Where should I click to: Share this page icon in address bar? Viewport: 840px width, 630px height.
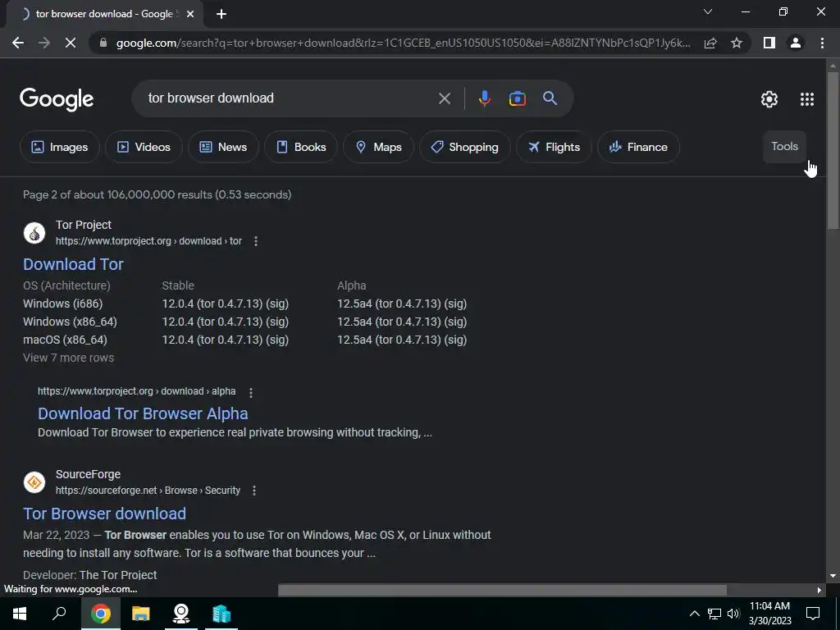coord(710,43)
